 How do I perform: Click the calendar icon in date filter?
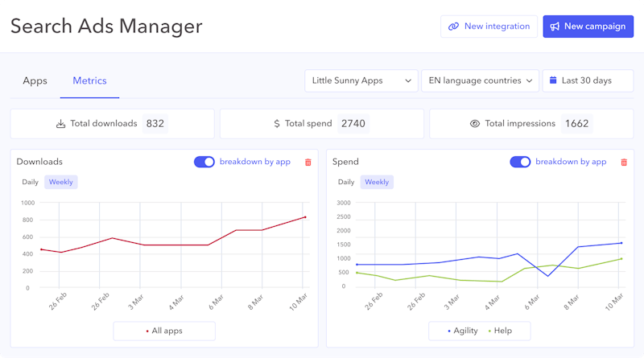pyautogui.click(x=553, y=80)
